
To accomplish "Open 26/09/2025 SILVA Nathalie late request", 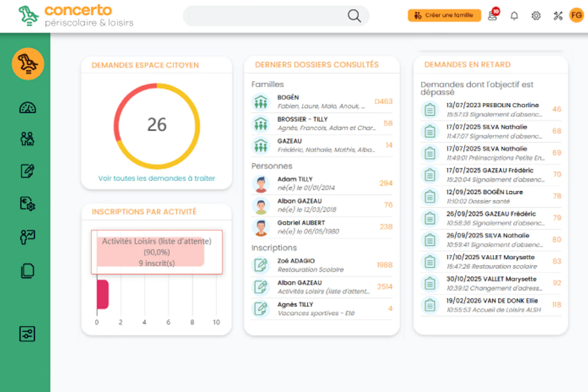I will 491,240.
